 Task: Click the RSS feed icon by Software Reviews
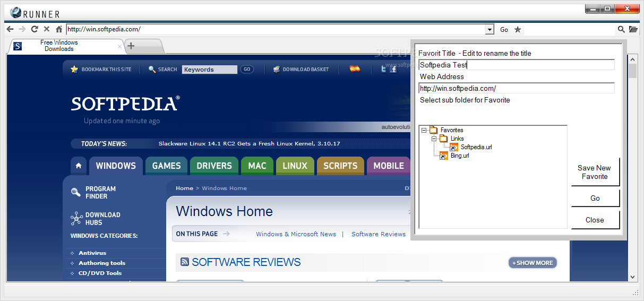(185, 262)
